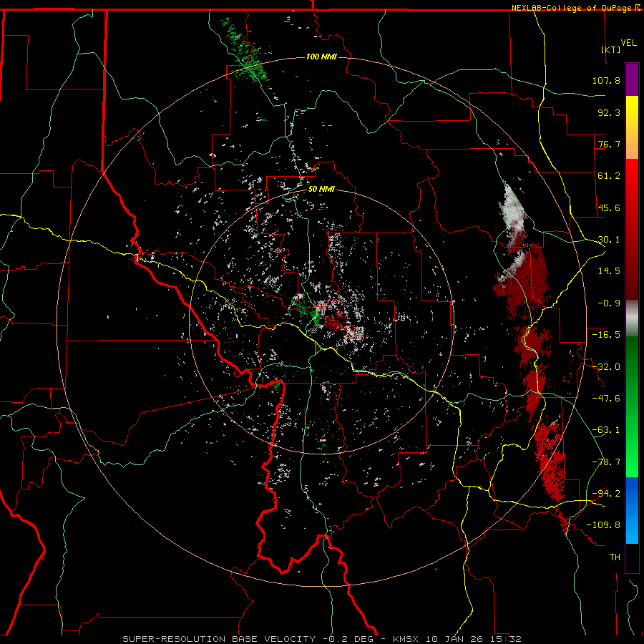Click the -109.8 velocity scale value
Image resolution: width=644 pixels, height=644 pixels.
click(603, 525)
